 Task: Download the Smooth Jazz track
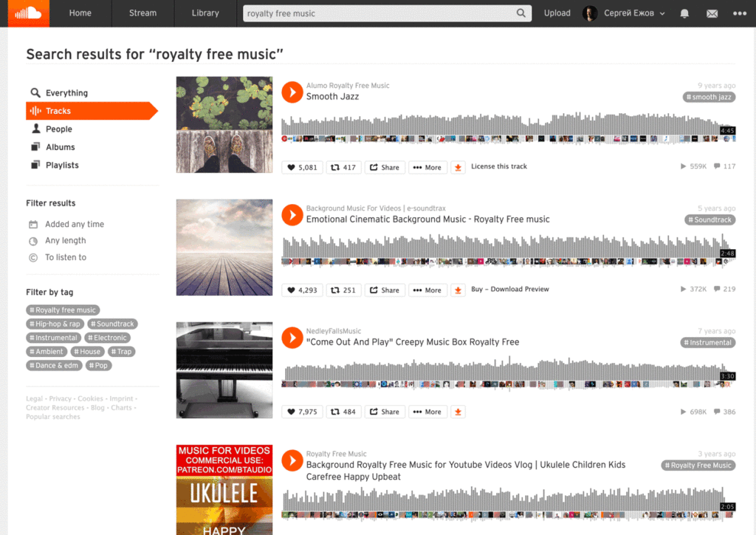pos(458,168)
